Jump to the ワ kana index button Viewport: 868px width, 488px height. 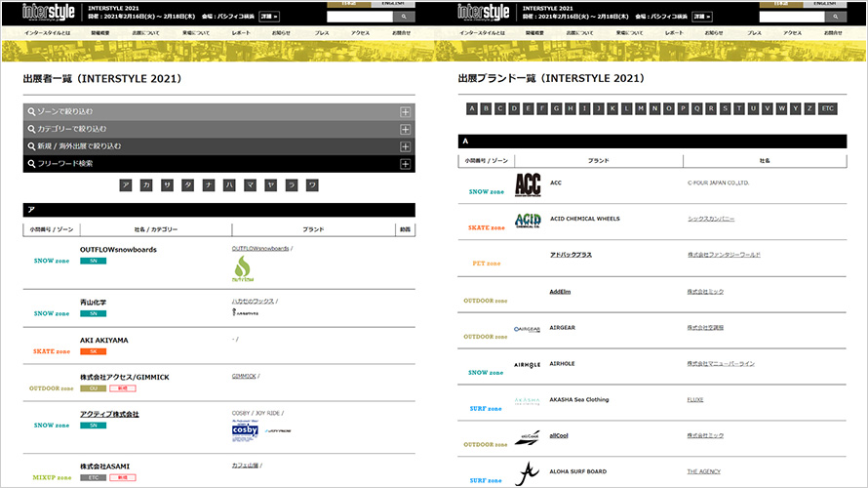[312, 185]
